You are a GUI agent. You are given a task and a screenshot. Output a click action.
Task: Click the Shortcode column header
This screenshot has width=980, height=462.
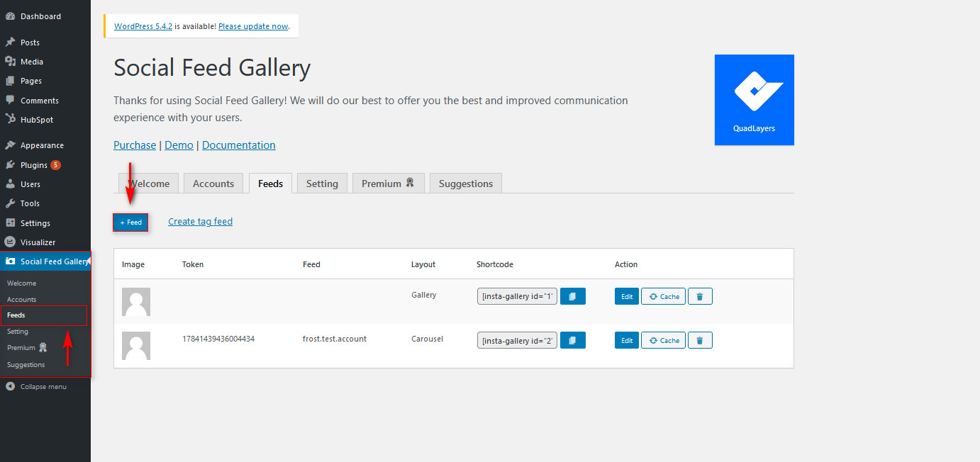[x=495, y=264]
